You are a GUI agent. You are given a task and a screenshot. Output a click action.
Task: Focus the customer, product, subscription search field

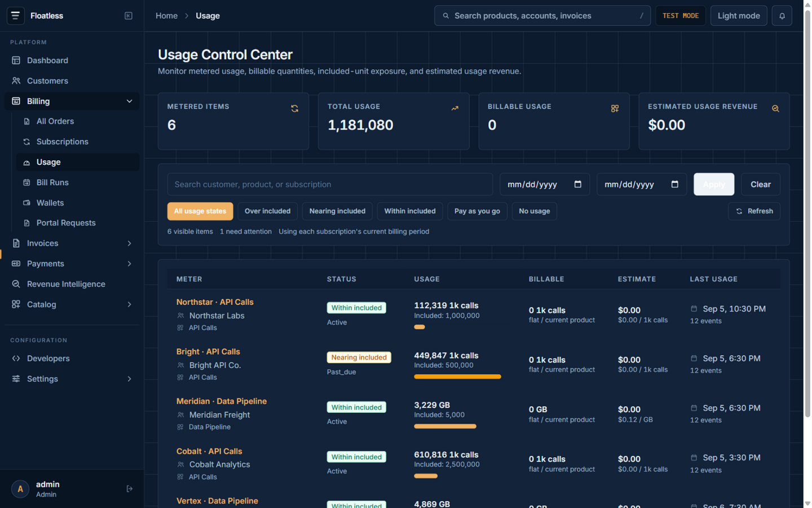pos(330,184)
